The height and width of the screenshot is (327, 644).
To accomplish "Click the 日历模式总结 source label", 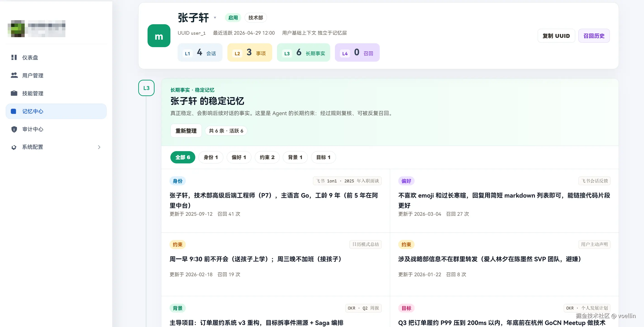I will pos(365,244).
